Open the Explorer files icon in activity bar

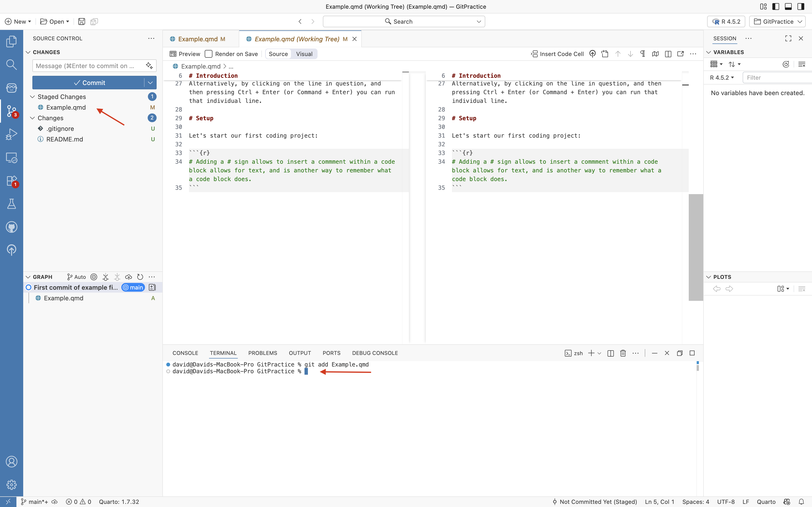11,41
